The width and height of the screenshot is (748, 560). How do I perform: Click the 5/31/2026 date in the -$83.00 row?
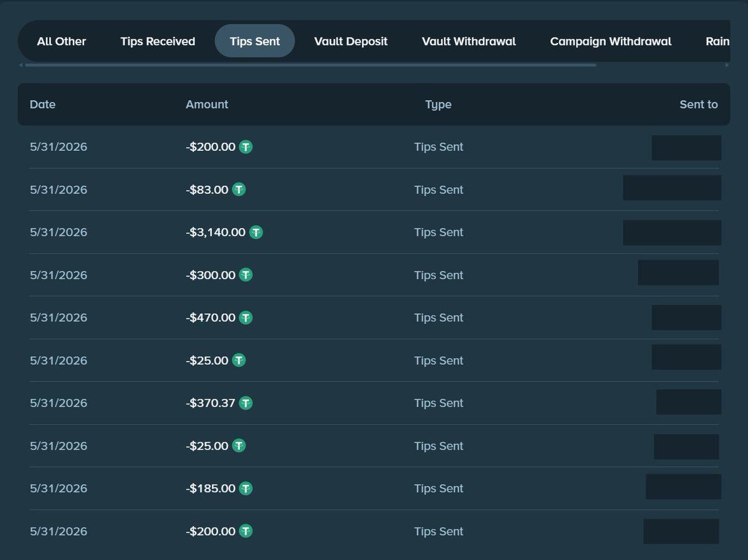pyautogui.click(x=59, y=190)
